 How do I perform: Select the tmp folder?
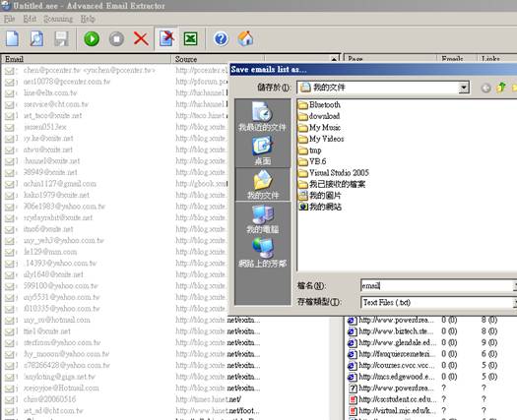tap(309, 150)
